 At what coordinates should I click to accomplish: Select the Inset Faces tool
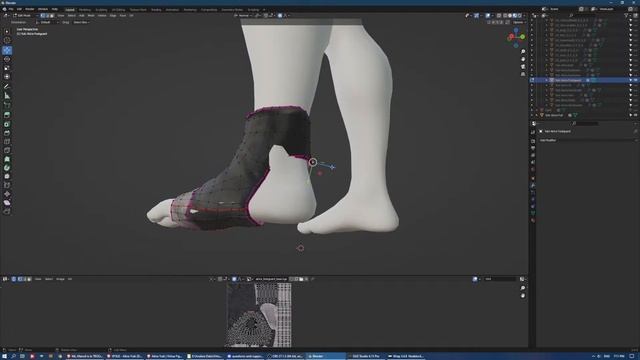[x=7, y=124]
